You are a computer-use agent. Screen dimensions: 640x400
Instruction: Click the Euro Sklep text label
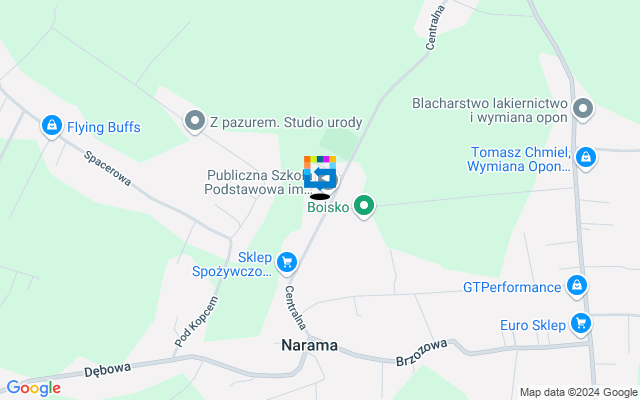point(533,325)
